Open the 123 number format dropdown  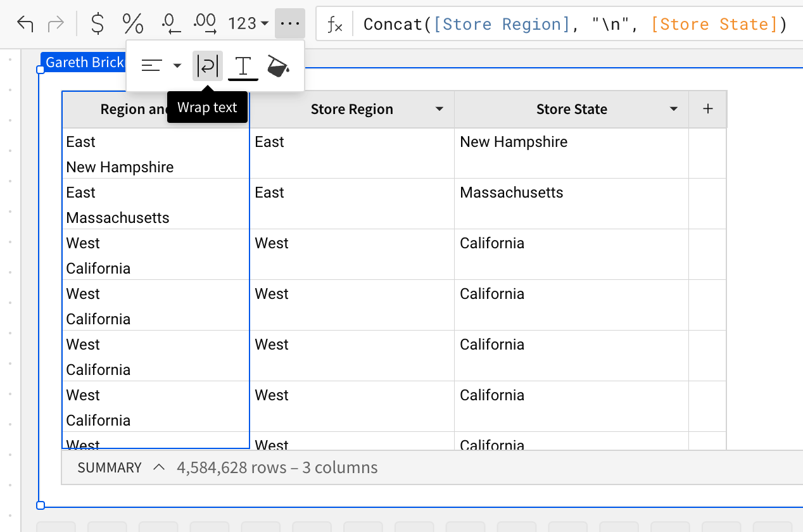click(x=248, y=24)
